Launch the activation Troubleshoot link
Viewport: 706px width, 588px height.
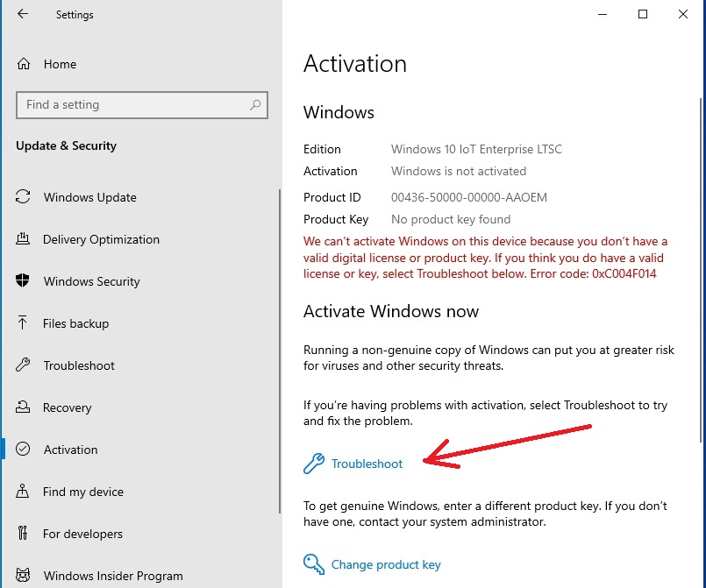tap(367, 464)
